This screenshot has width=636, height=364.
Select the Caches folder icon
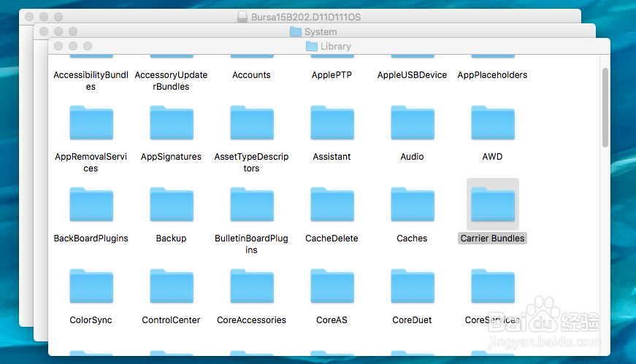(413, 204)
